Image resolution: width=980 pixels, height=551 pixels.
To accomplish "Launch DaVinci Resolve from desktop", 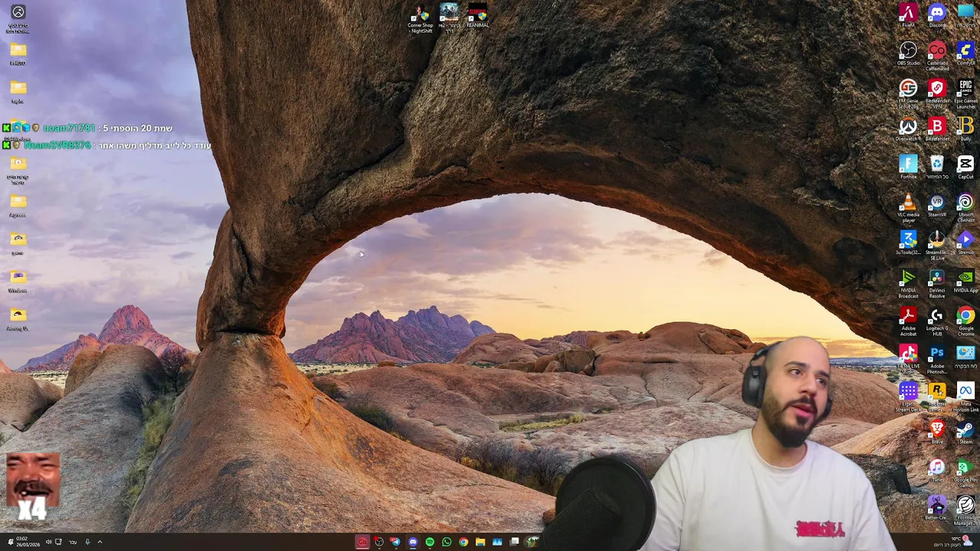I will coord(937,282).
